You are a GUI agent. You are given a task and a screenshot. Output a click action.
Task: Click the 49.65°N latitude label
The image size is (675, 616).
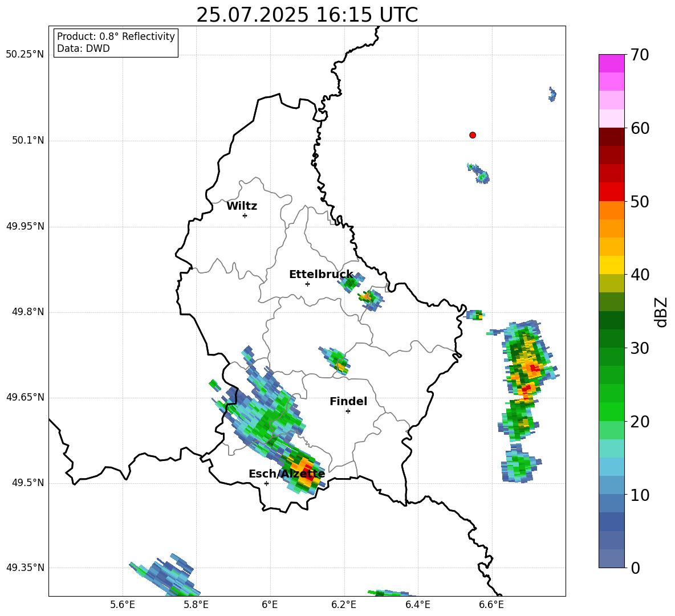(25, 397)
